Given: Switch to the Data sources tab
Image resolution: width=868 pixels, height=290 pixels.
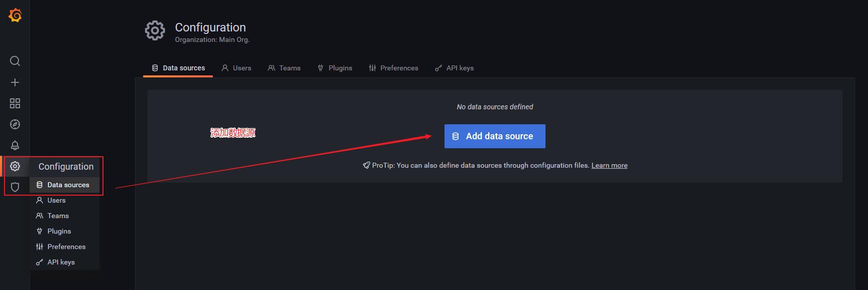Looking at the screenshot, I should [178, 68].
